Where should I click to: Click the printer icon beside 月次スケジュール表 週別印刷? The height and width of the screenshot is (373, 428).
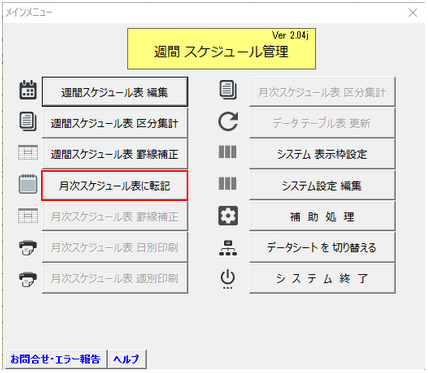coord(28,279)
